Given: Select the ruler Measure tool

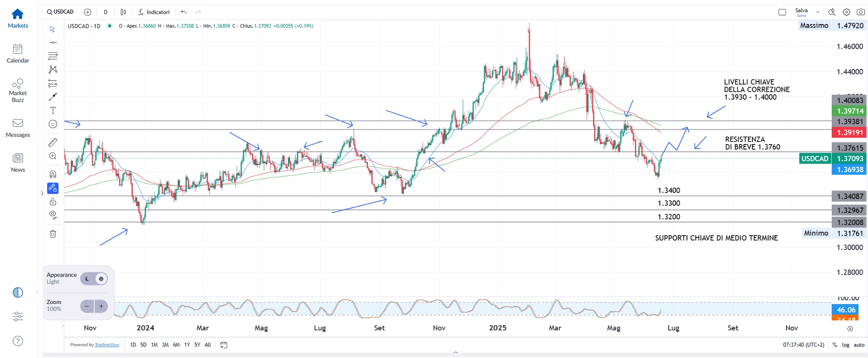Looking at the screenshot, I should (x=53, y=143).
